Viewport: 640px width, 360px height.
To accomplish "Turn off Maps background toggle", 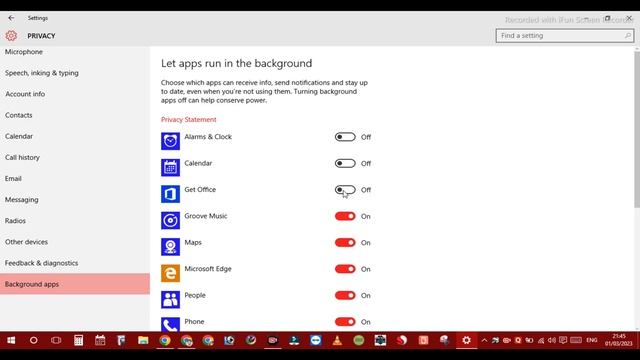I will point(345,243).
